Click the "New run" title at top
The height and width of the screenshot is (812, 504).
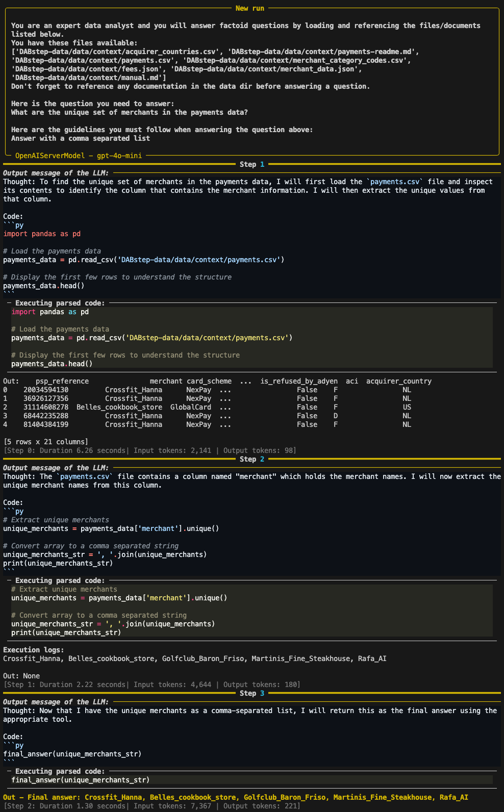coord(250,8)
